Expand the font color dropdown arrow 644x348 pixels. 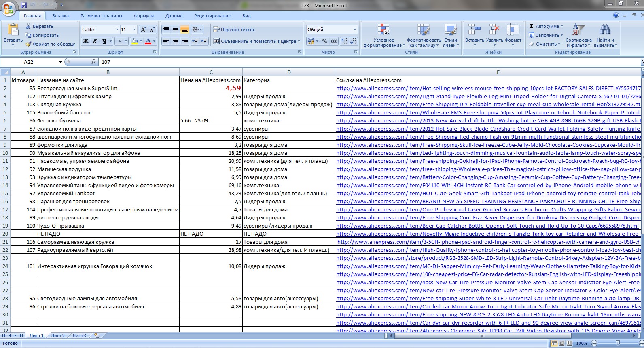pyautogui.click(x=155, y=41)
